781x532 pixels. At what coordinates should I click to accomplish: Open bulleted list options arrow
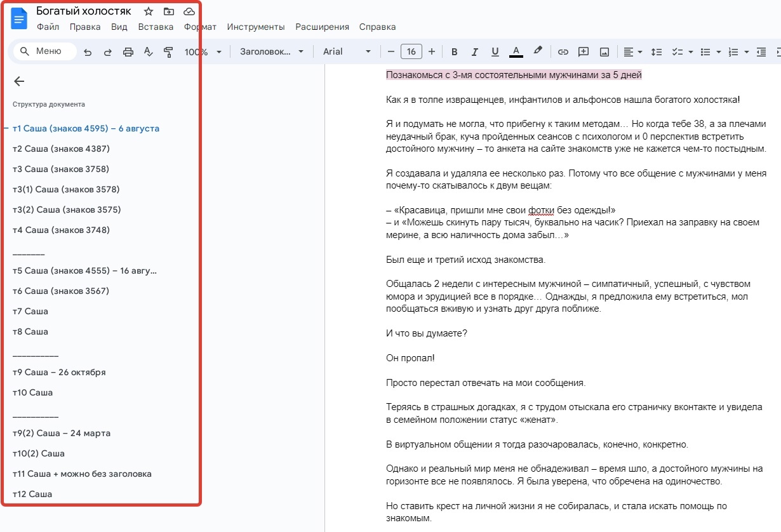(718, 52)
